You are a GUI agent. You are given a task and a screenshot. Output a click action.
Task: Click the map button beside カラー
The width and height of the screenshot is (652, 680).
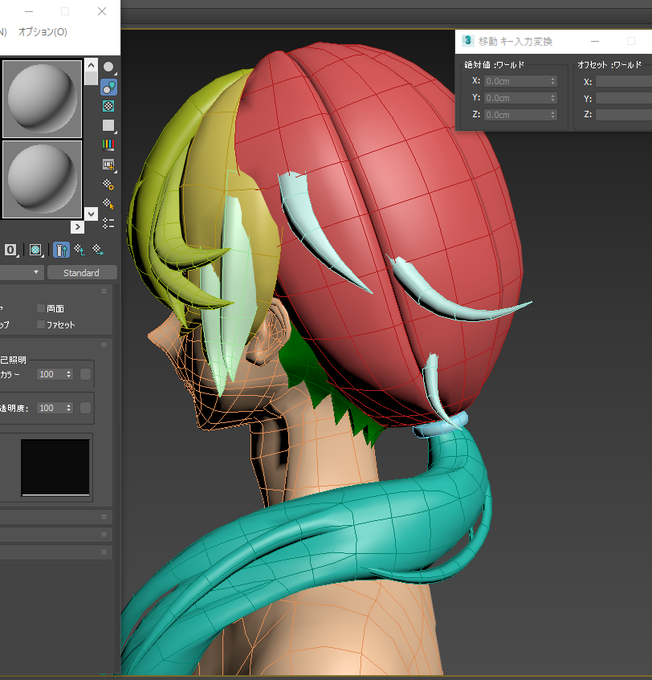pyautogui.click(x=85, y=374)
